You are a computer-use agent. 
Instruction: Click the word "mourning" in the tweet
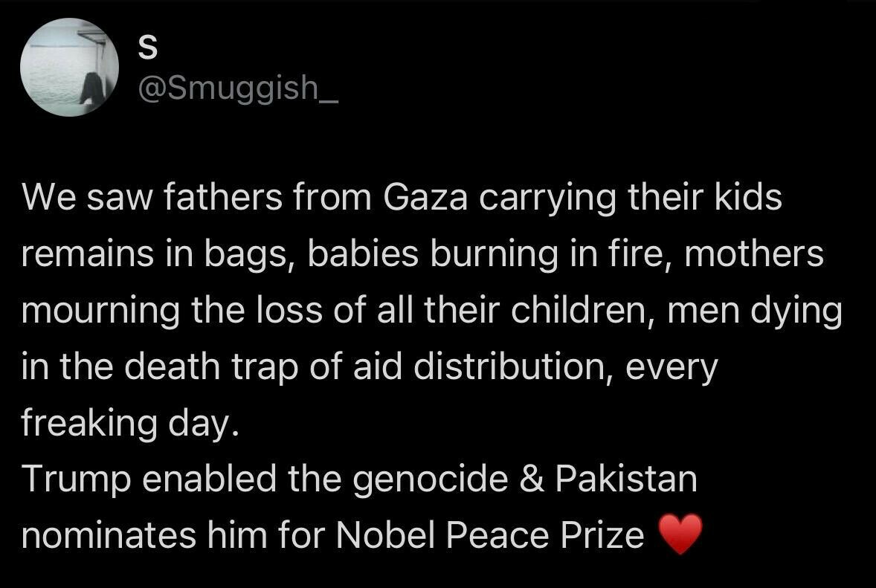pos(100,311)
